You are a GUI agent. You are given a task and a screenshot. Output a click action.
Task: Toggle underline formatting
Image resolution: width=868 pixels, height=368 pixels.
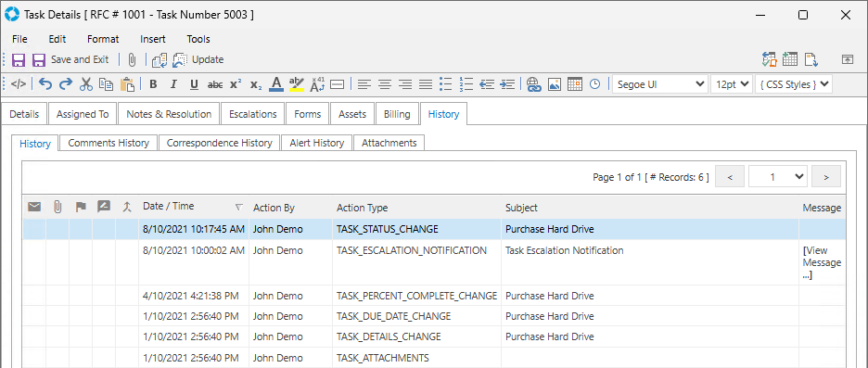[194, 84]
